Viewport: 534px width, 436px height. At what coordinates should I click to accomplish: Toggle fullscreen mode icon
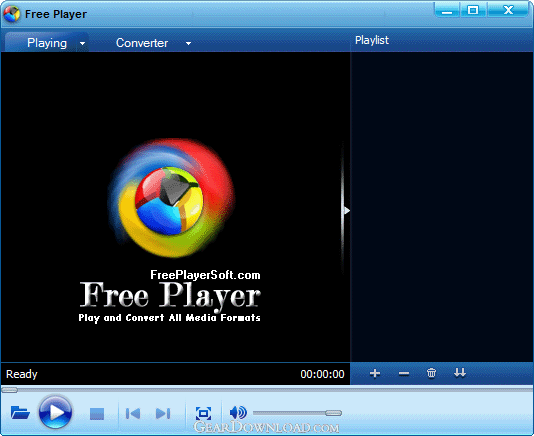click(x=203, y=414)
